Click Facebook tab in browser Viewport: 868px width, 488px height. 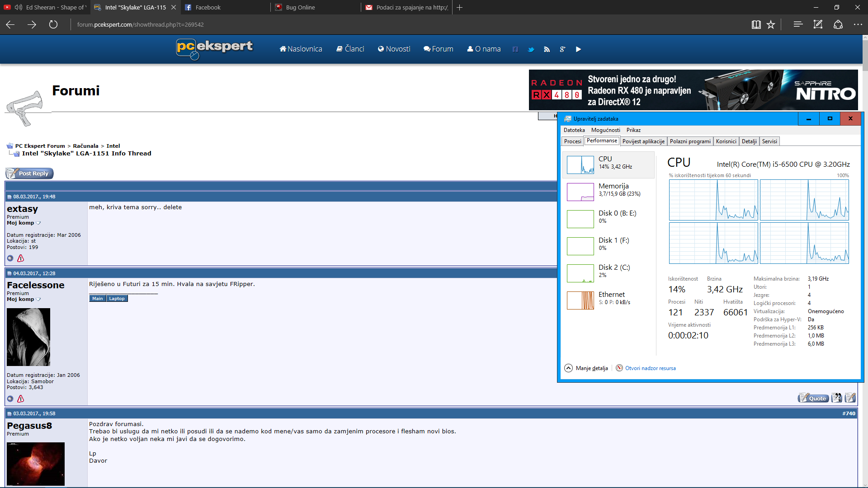(x=208, y=7)
